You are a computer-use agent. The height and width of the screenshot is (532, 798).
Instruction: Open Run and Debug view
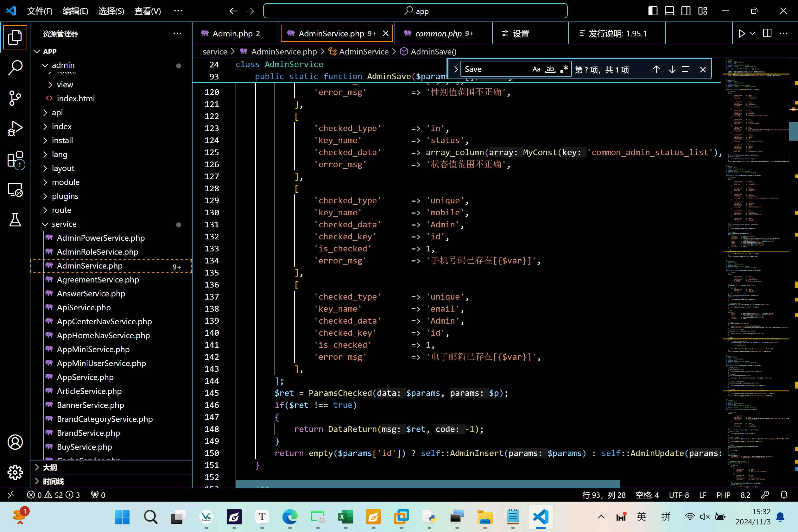point(15,129)
